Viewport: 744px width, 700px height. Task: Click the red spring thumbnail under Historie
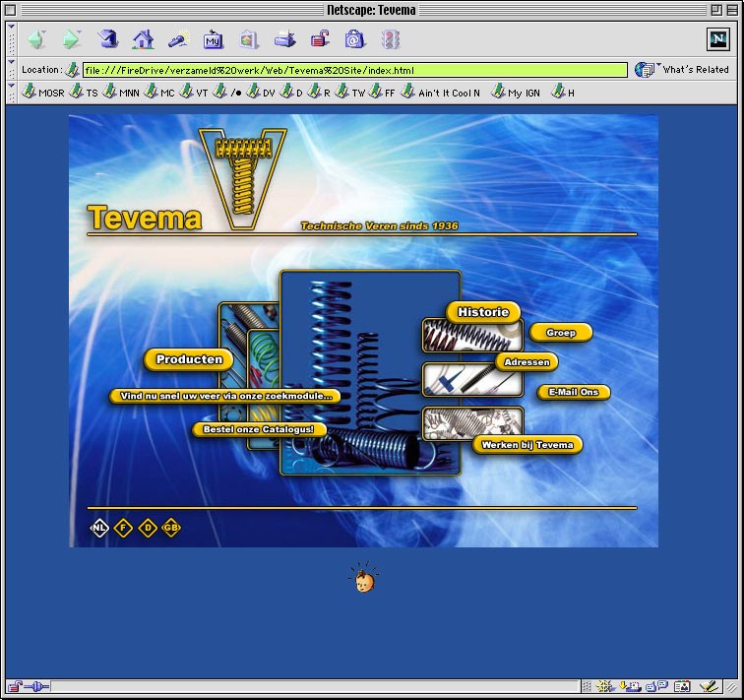point(472,336)
